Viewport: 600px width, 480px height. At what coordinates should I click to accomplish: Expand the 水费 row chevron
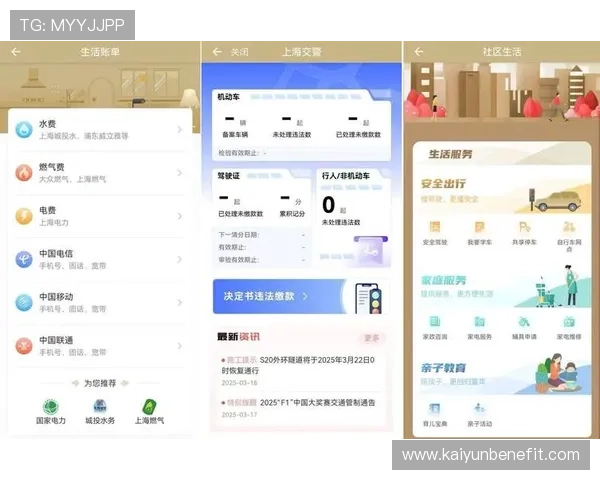click(180, 130)
